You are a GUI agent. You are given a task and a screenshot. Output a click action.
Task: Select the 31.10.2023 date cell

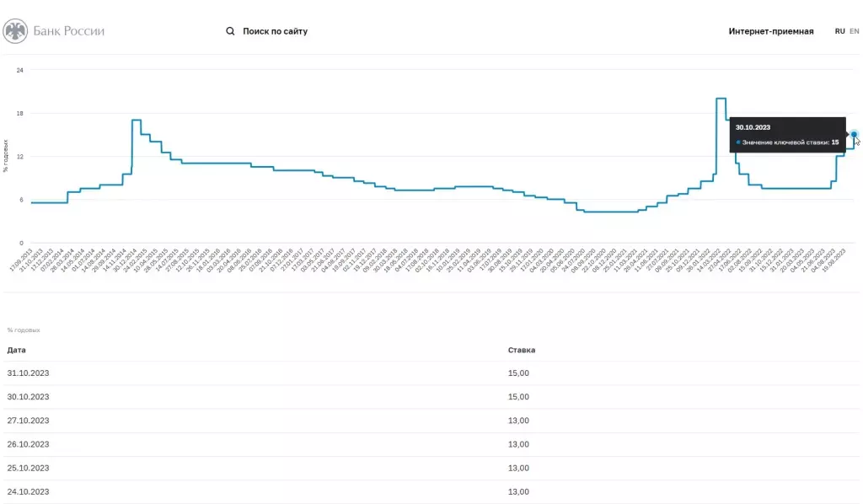tap(28, 373)
